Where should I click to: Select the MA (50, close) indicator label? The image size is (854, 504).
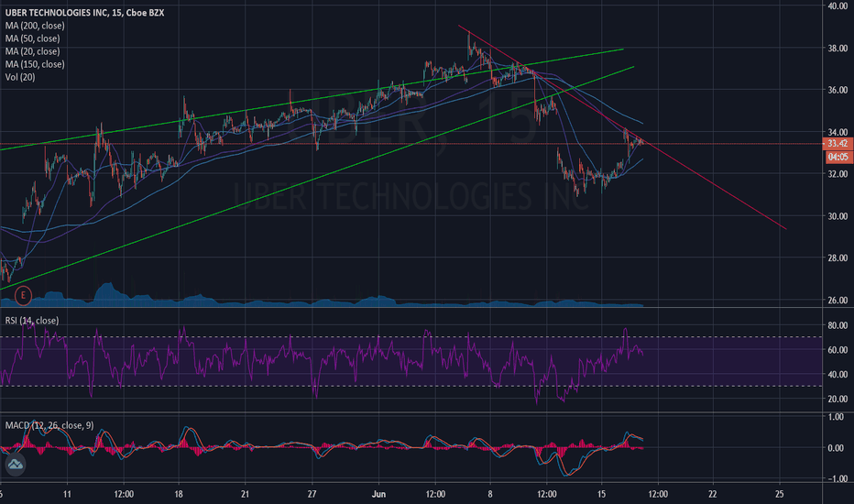click(33, 38)
